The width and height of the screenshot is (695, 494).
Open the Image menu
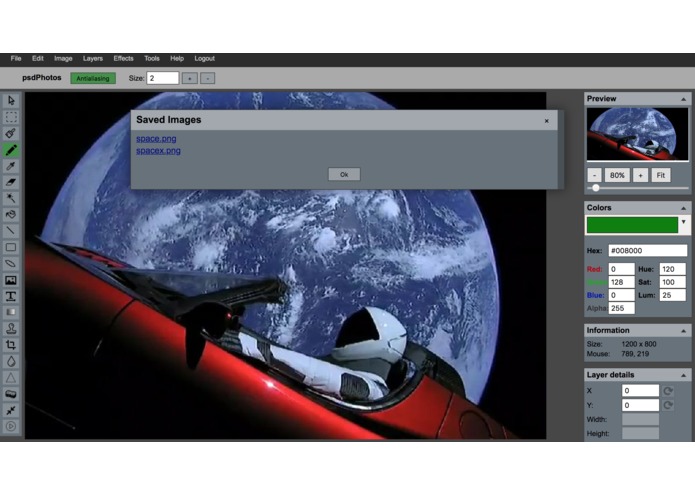point(63,58)
